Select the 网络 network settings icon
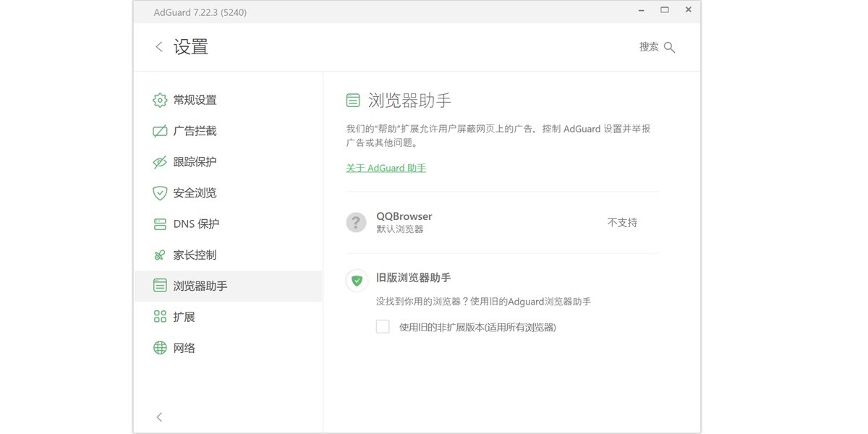The height and width of the screenshot is (434, 868). pos(159,347)
